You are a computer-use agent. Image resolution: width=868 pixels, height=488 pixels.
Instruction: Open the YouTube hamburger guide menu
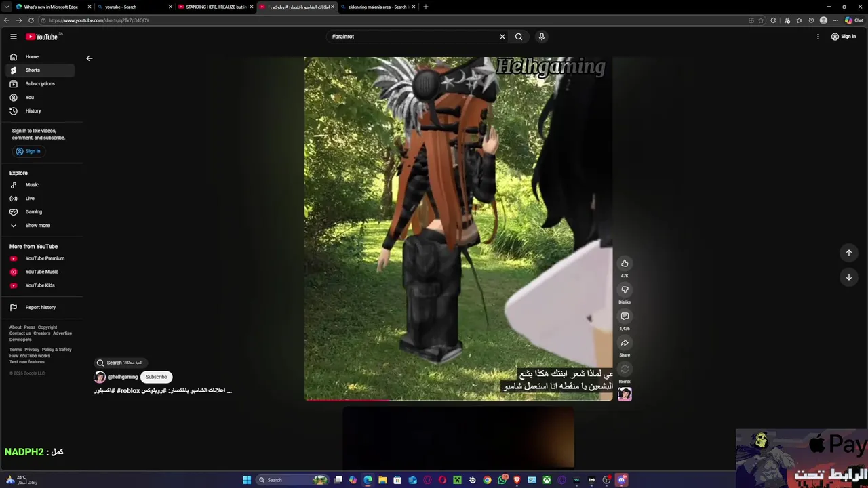point(13,37)
